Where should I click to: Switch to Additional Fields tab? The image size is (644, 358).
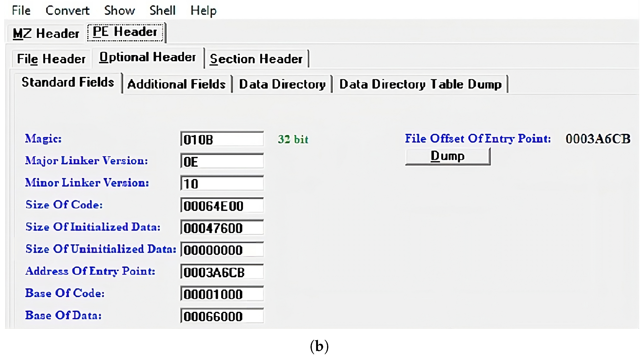coord(177,84)
